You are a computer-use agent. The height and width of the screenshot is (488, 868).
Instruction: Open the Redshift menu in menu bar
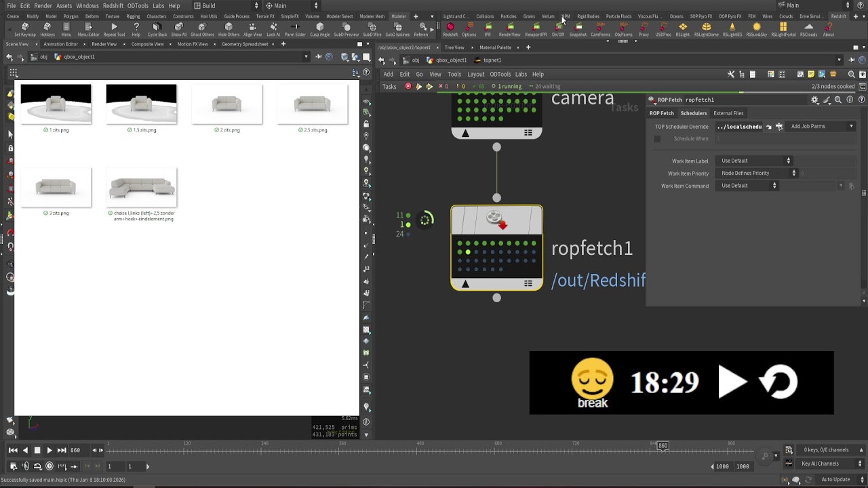113,5
